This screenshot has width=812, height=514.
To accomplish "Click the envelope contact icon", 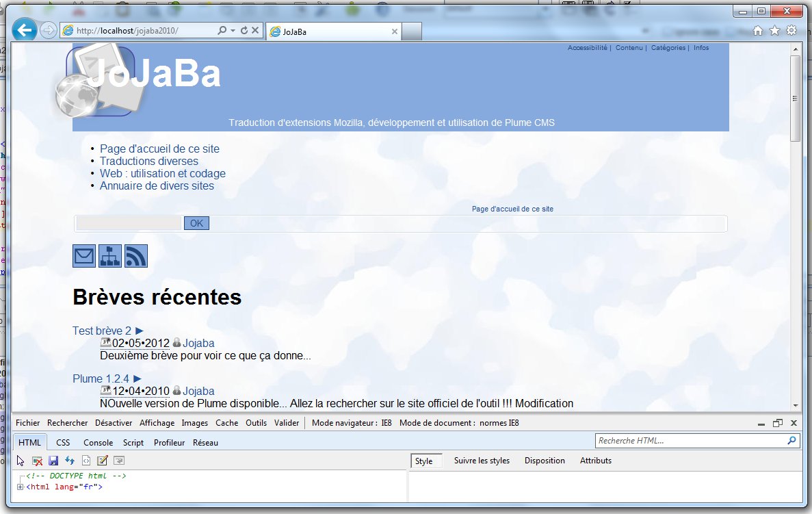I will point(84,256).
